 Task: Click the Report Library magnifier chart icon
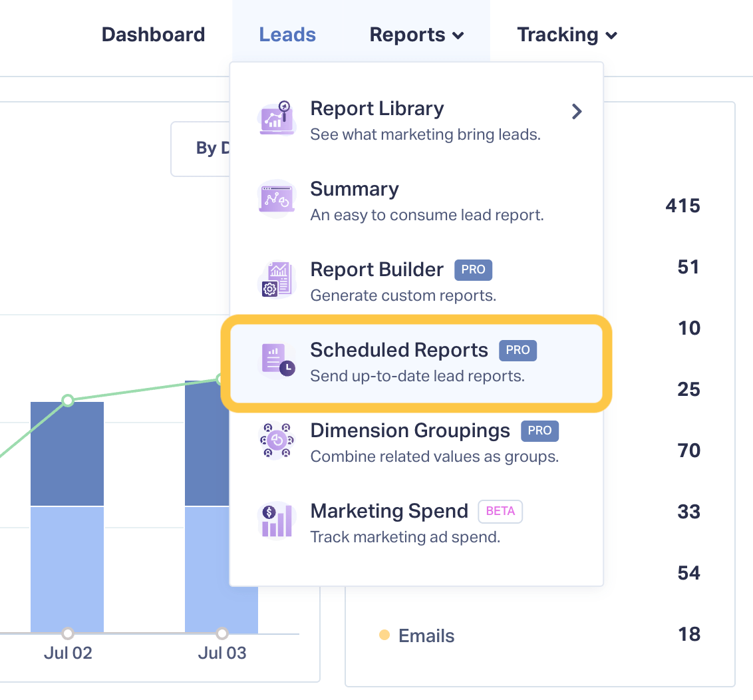(x=277, y=118)
